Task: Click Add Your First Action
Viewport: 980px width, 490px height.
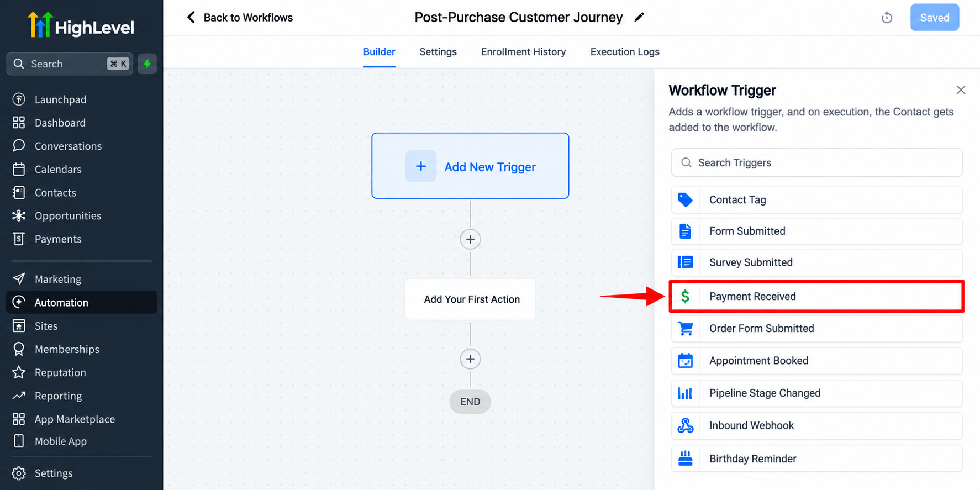Action: 470,299
